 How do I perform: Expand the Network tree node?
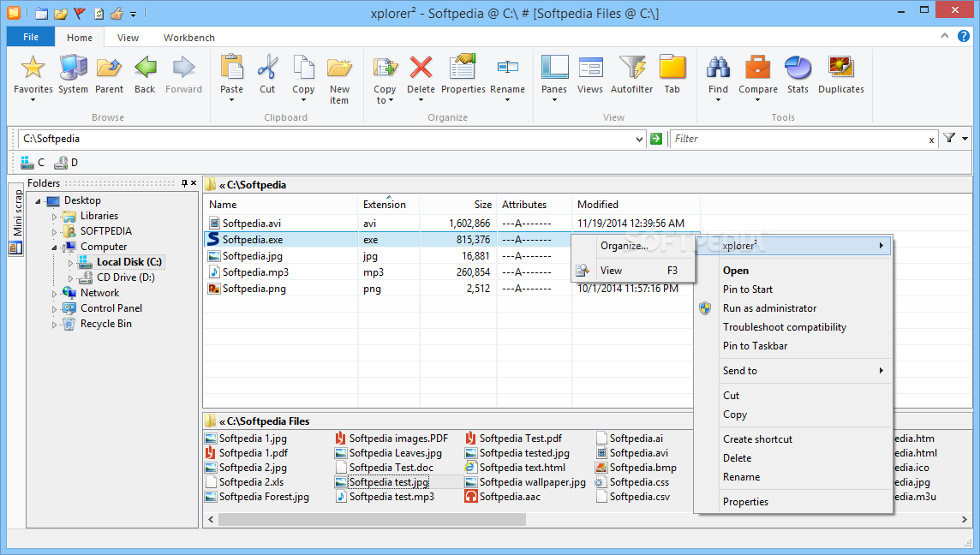pos(54,293)
